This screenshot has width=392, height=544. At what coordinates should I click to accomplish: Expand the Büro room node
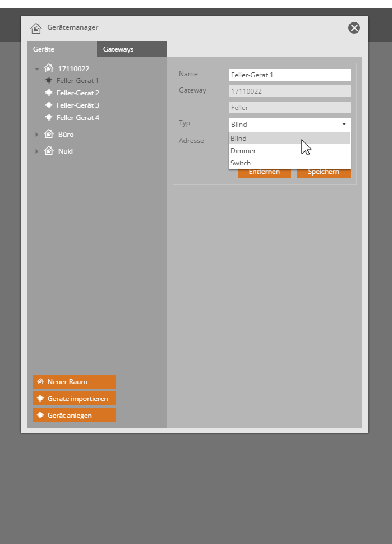coord(37,135)
